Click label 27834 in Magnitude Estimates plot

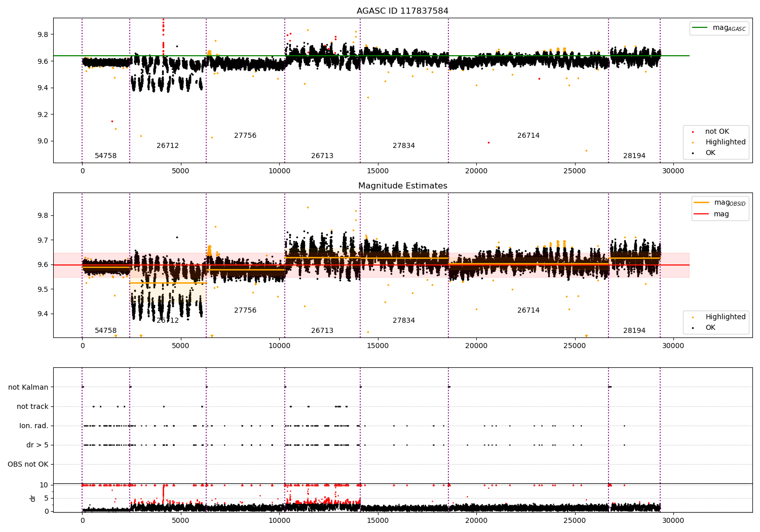(404, 321)
